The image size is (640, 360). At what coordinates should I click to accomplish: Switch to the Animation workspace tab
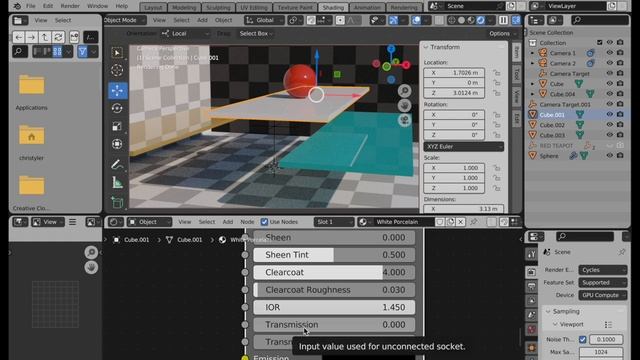tap(367, 7)
